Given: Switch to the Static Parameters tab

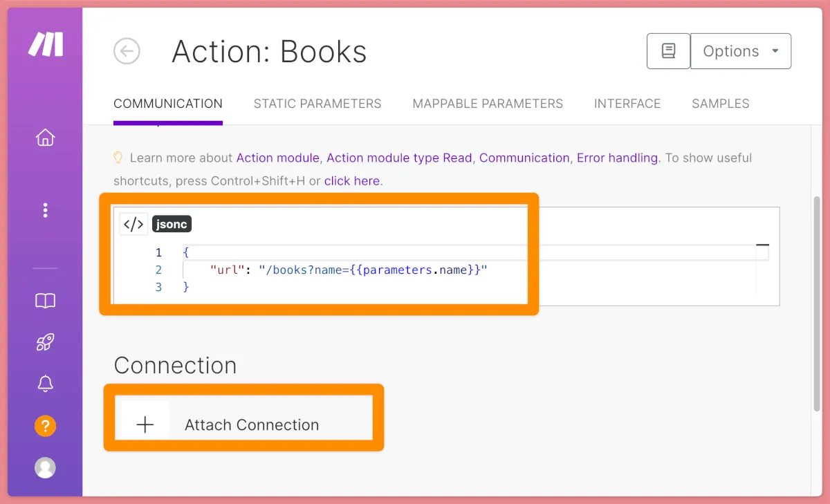Looking at the screenshot, I should pos(317,104).
